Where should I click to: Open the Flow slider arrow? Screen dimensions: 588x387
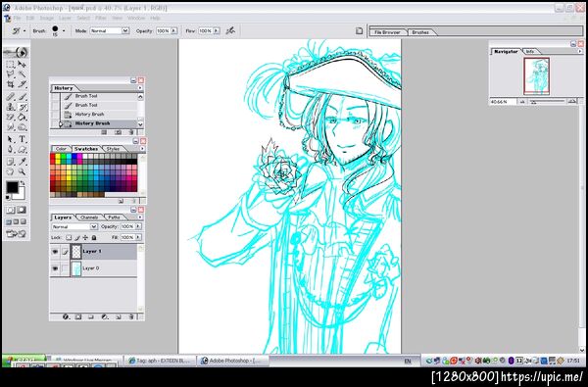click(217, 30)
